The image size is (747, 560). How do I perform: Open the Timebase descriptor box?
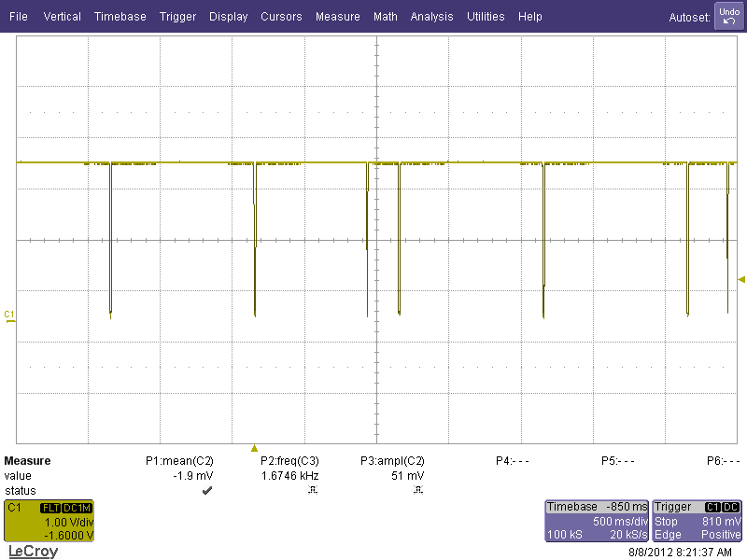(x=597, y=521)
